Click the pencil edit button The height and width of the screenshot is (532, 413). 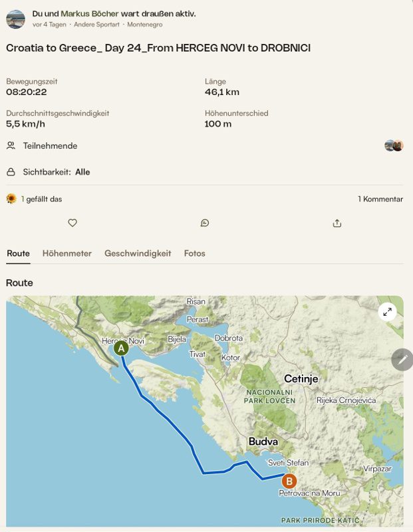pos(402,360)
